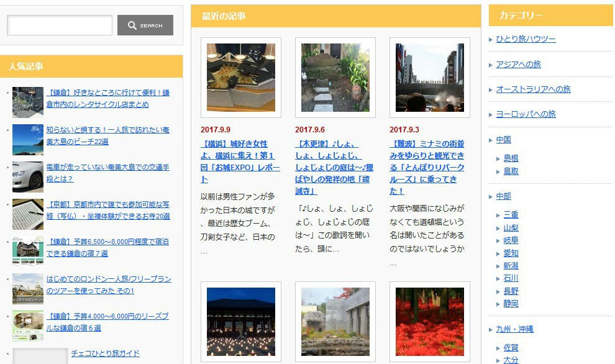Click the sutra writing paper thumbnail

[x=28, y=214]
